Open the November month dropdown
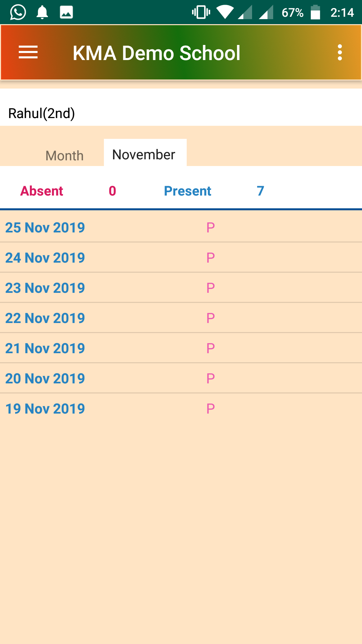The image size is (362, 644). (145, 153)
